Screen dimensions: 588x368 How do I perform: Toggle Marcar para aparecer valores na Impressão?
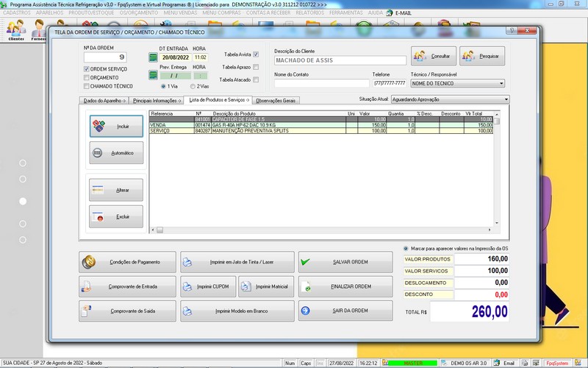tap(406, 249)
